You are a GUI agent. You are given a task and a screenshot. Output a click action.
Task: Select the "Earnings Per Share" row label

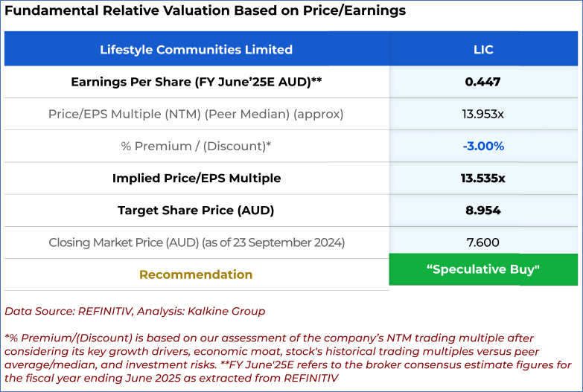(x=196, y=82)
